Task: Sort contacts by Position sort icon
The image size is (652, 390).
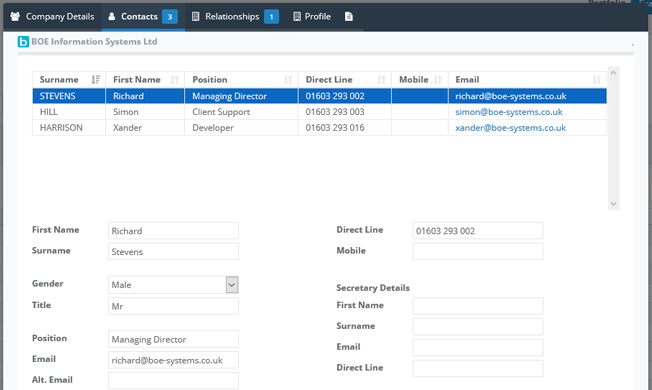Action: 288,79
